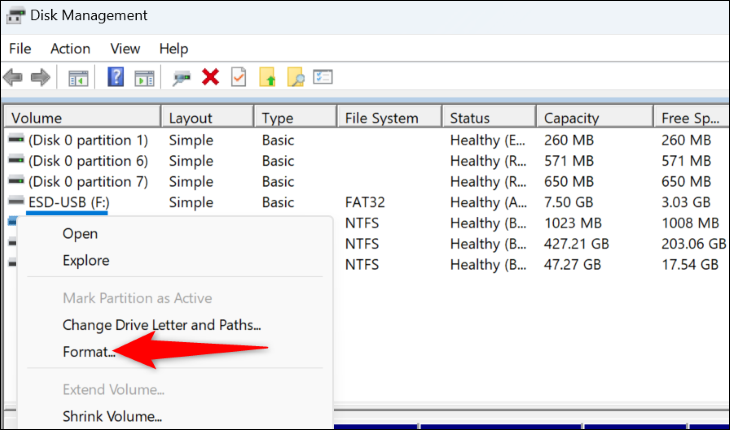Open Help via the blue question-mark icon

pos(115,77)
